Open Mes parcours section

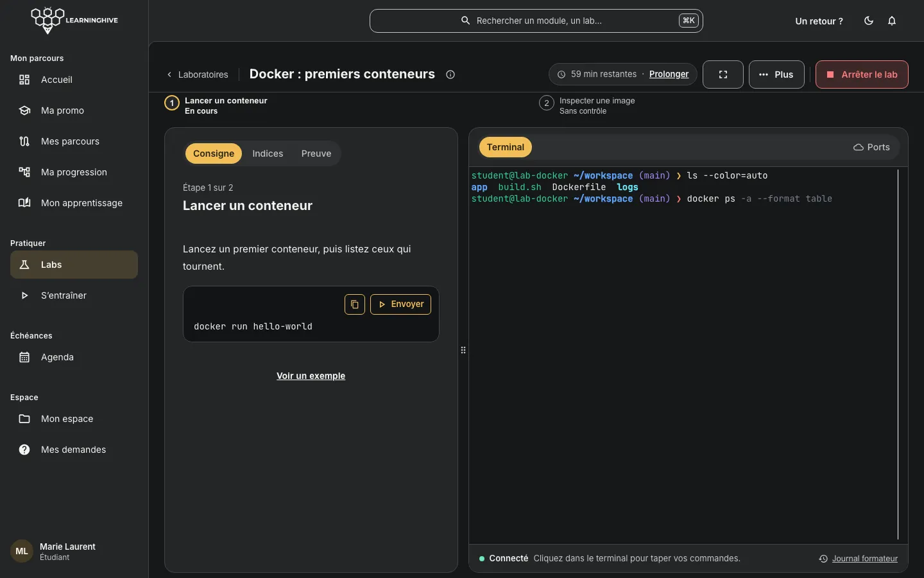pos(74,141)
